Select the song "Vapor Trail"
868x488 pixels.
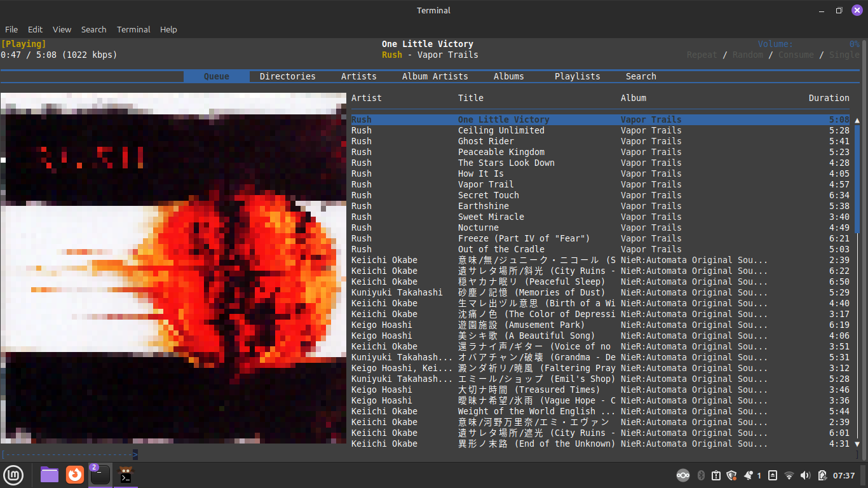(x=600, y=184)
